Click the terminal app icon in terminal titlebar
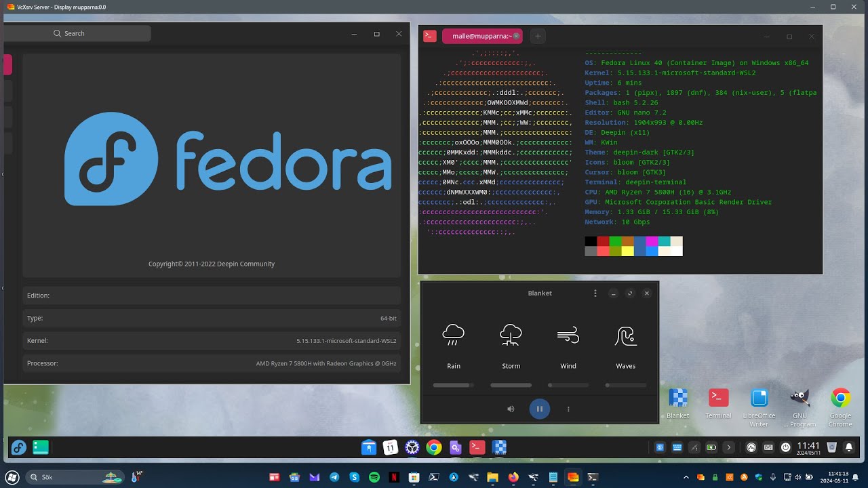Viewport: 868px width, 488px height. coord(429,37)
